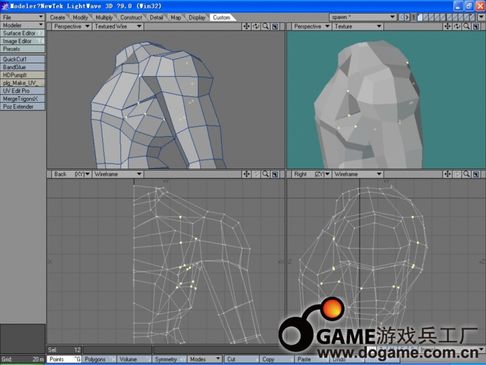This screenshot has height=365, width=486.
Task: Switch to the Modify tab
Action: coord(80,17)
